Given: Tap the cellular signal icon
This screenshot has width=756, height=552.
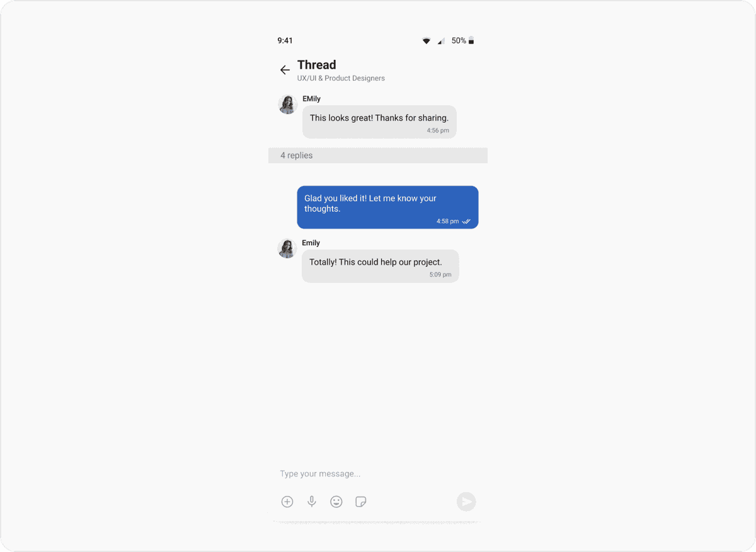Looking at the screenshot, I should (441, 41).
